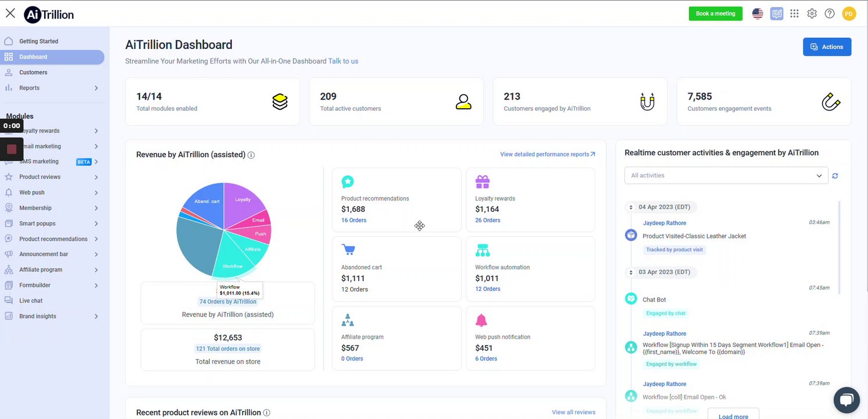The width and height of the screenshot is (868, 419).
Task: Click the Book a meeting button
Action: click(x=715, y=13)
